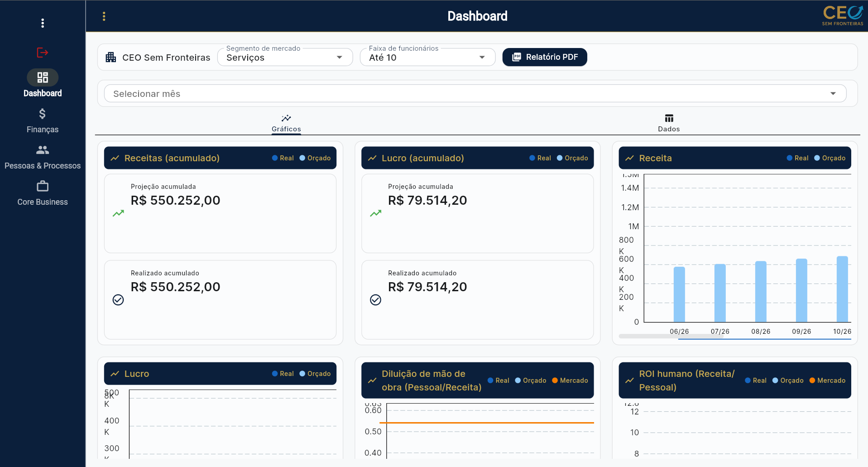Click the 10/26 bar in Receita chart
The width and height of the screenshot is (868, 467).
(x=842, y=289)
